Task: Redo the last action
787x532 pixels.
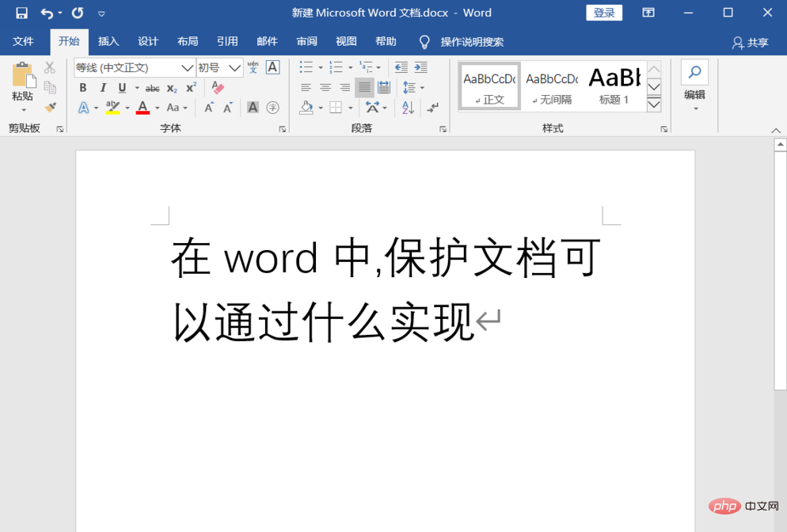Action: tap(78, 13)
